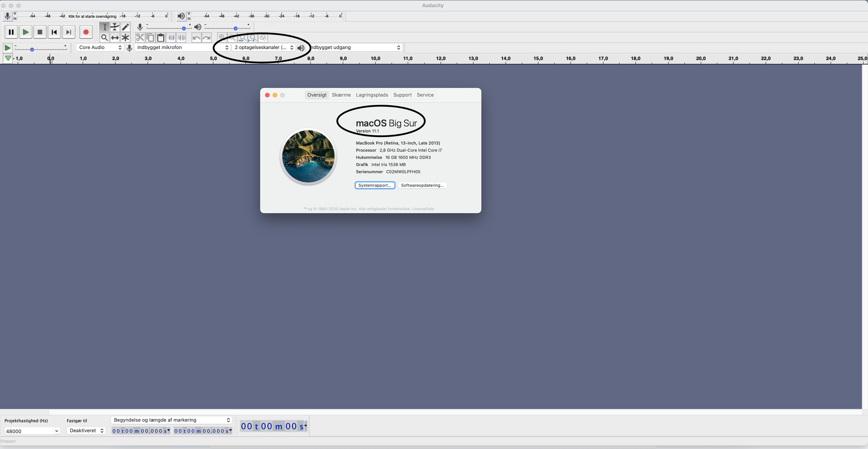Click the Zoom In magnifier icon

tap(222, 37)
